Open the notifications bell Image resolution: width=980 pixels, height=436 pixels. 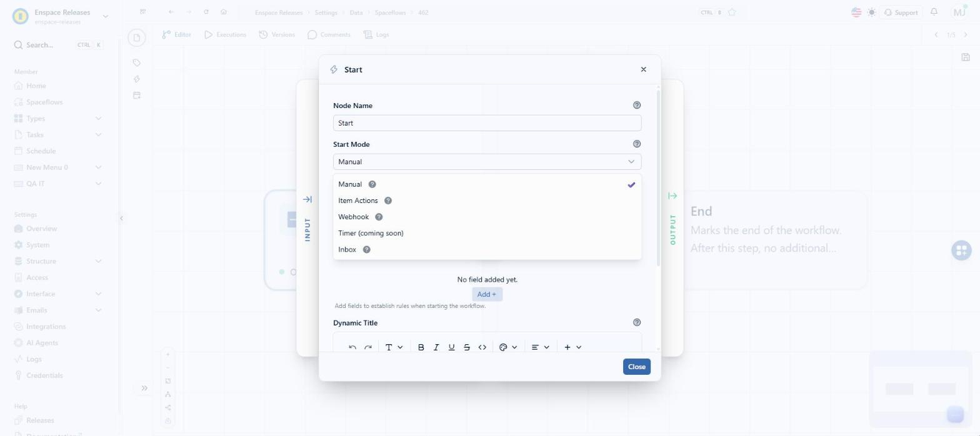tap(934, 12)
